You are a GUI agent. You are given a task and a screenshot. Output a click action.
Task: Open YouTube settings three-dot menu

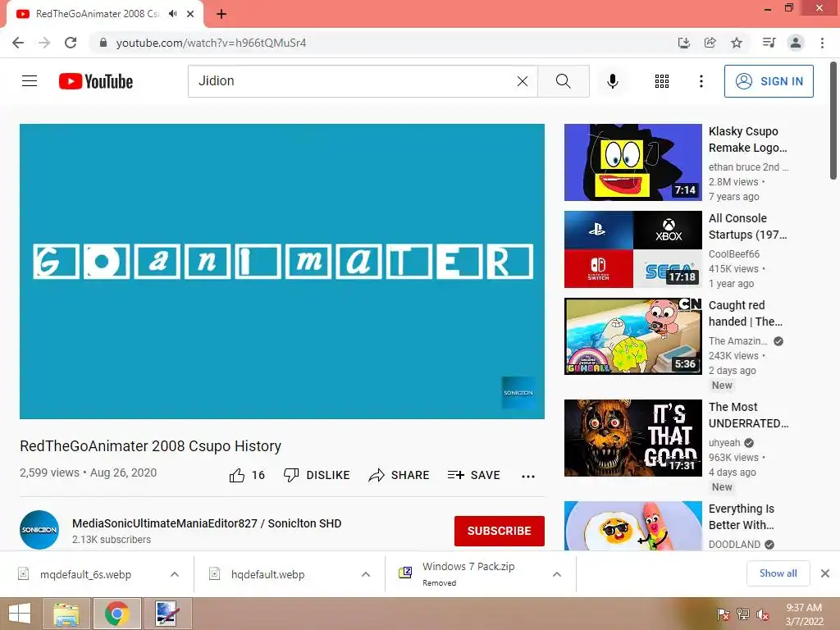pos(701,81)
